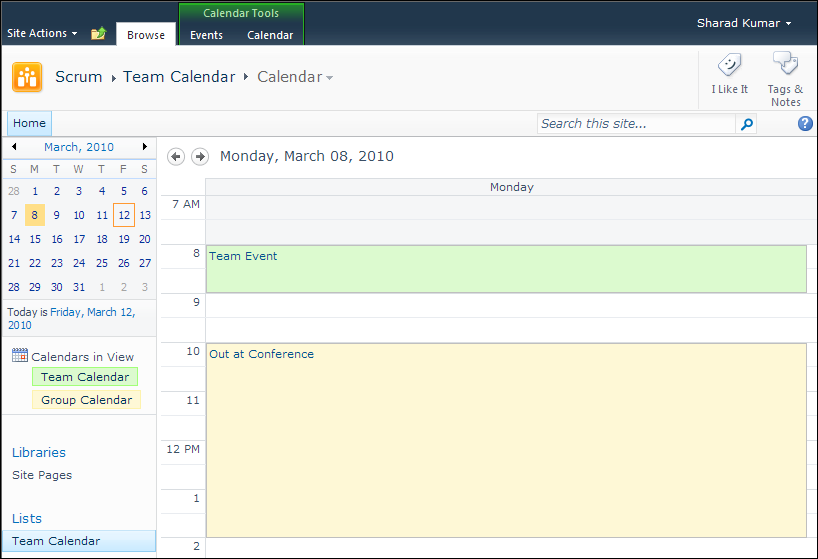Open the Lists heading link
The width and height of the screenshot is (818, 559).
27,518
